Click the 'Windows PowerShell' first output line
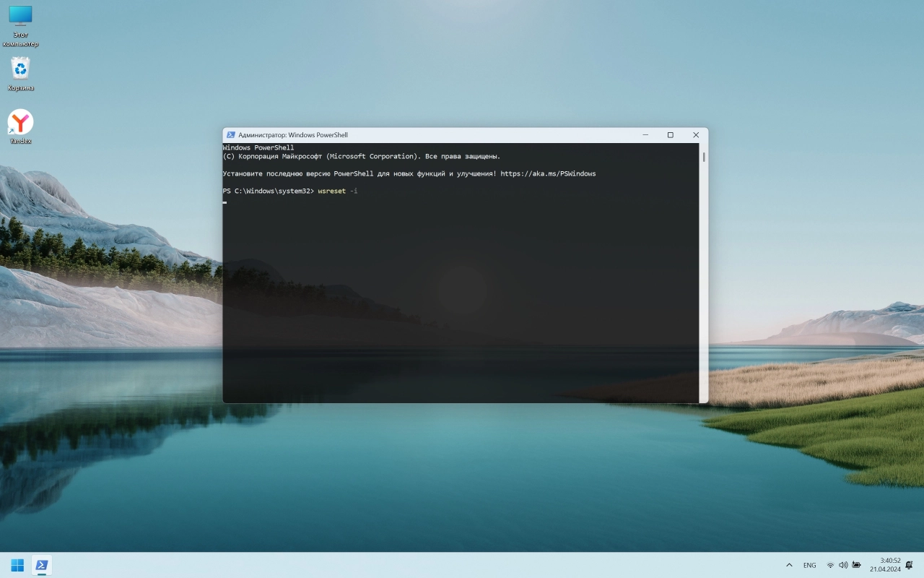The image size is (924, 578). tap(258, 147)
